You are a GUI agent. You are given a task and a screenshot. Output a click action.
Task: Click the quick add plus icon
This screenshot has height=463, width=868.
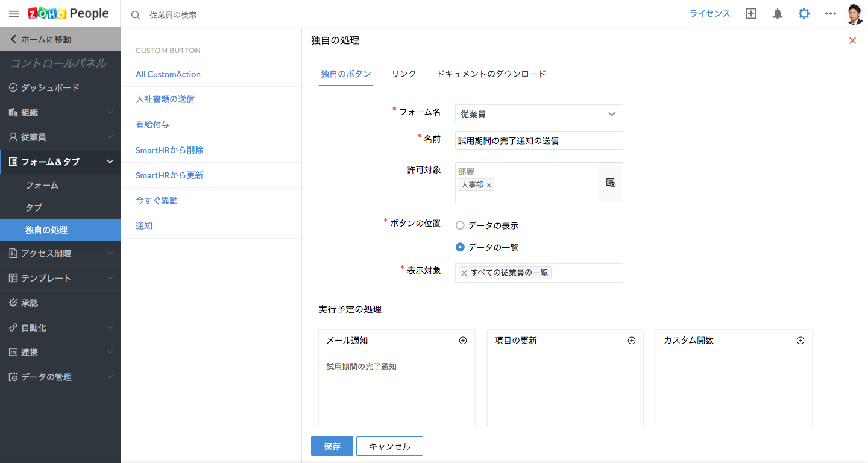tap(751, 14)
